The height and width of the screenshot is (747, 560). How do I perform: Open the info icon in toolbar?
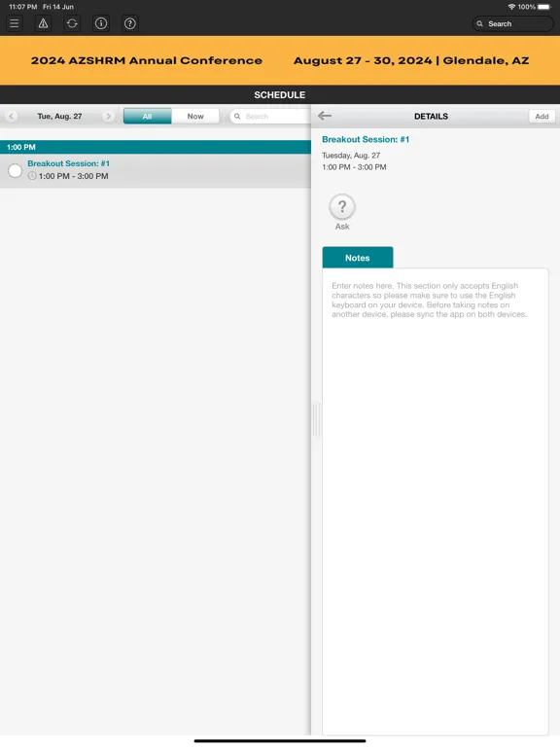click(x=101, y=23)
